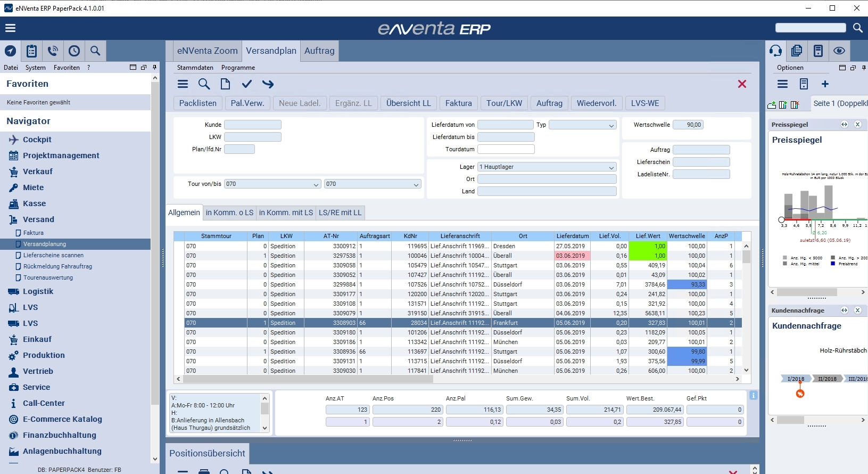
Task: Switch to the Auftrag main tab
Action: pyautogui.click(x=319, y=51)
